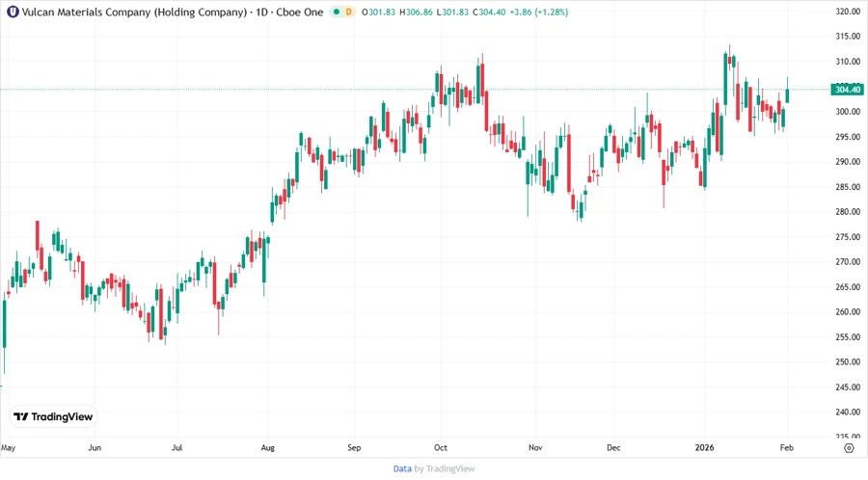
Task: Click the Dec label on time axis
Action: coord(613,447)
